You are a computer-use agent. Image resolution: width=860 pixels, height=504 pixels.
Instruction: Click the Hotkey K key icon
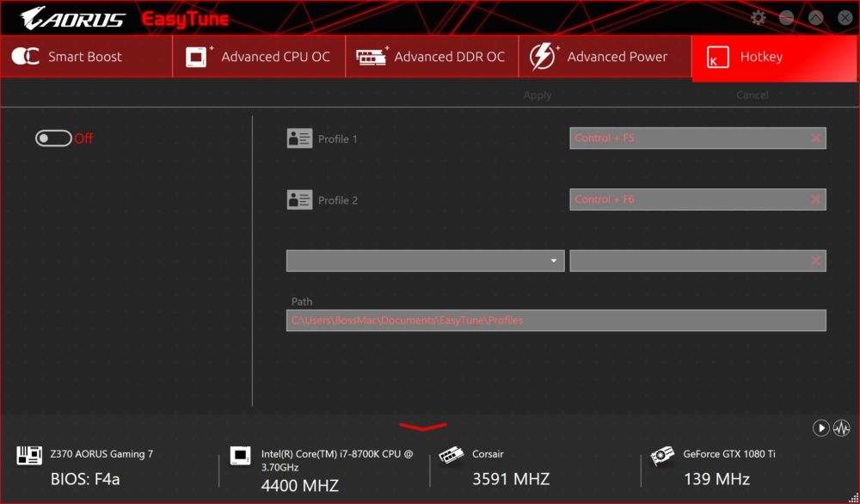(717, 57)
